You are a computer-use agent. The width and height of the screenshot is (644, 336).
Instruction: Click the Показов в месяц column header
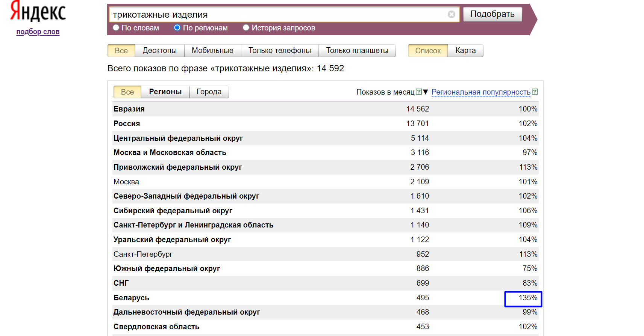[385, 92]
